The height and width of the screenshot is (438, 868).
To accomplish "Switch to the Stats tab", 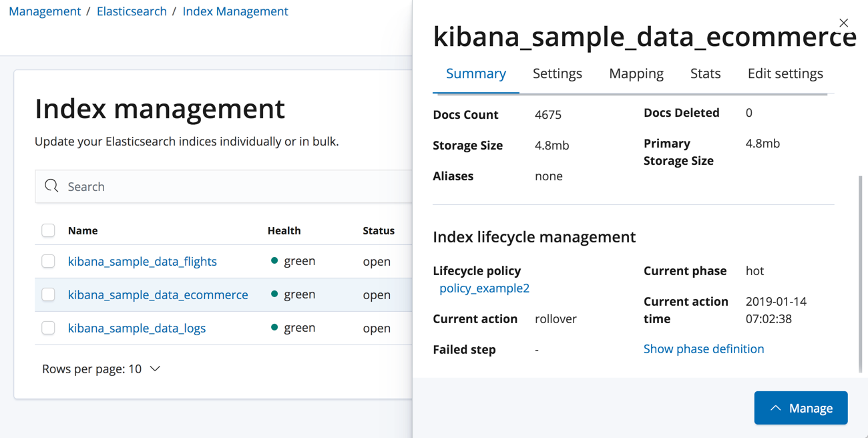I will click(x=705, y=73).
